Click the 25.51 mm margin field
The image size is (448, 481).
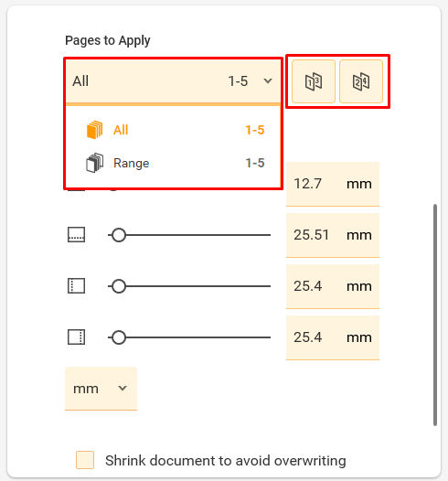point(333,235)
